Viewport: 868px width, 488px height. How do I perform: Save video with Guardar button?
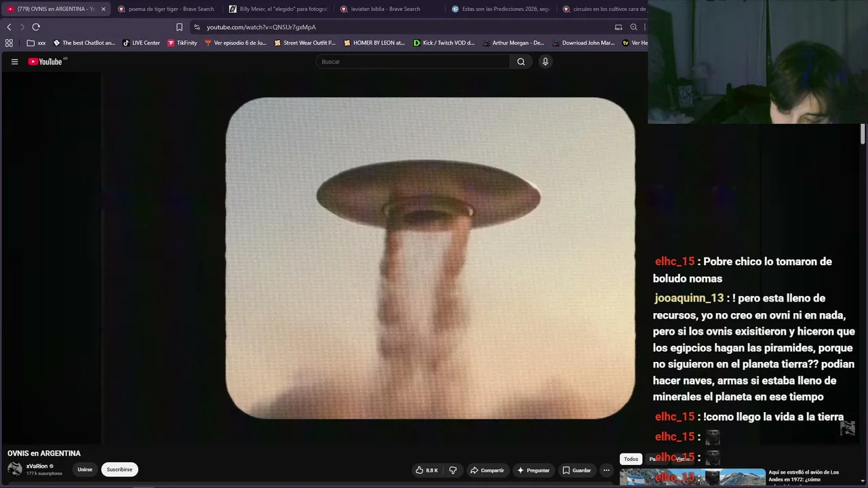[576, 470]
